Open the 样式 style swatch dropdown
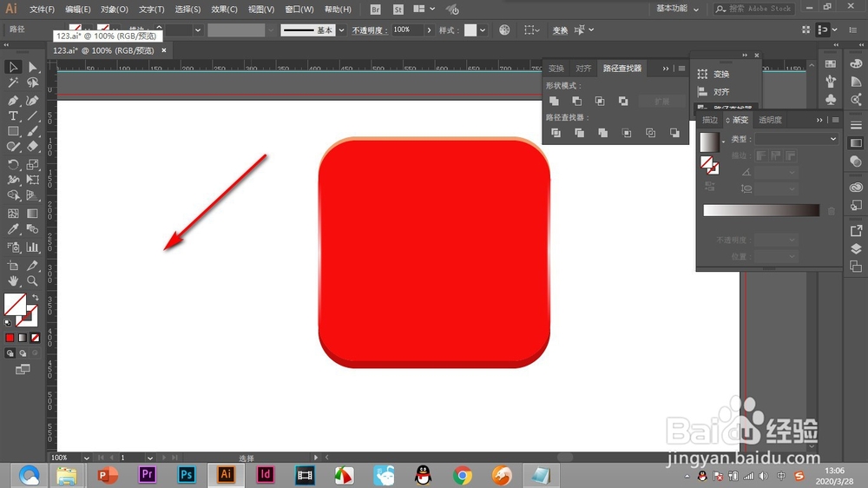This screenshot has width=868, height=488. coord(483,30)
